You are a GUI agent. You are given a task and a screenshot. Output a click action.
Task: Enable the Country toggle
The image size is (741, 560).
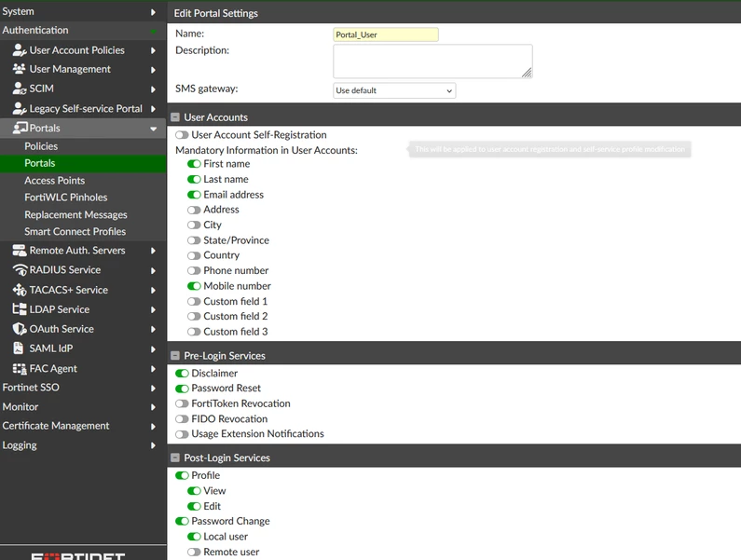[194, 255]
